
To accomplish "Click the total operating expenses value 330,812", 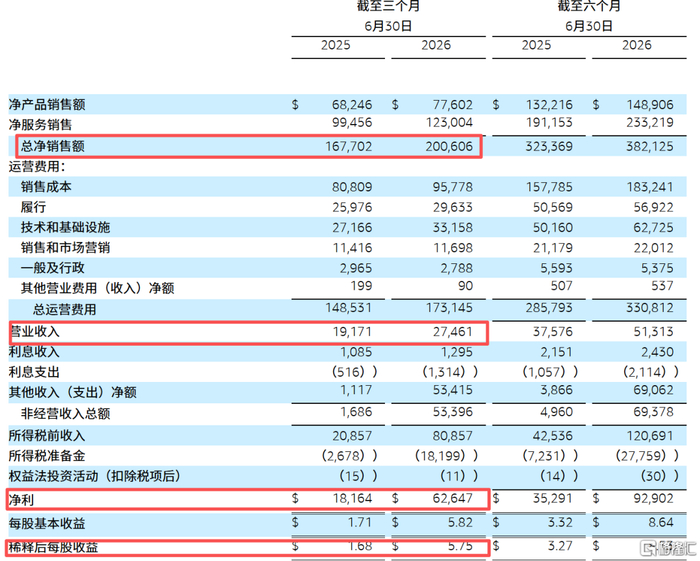I will coord(650,308).
